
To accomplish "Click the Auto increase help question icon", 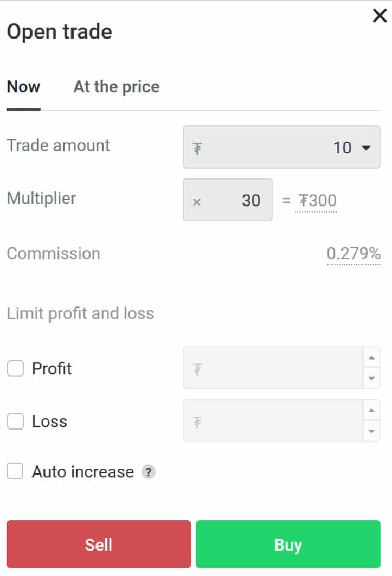I will coord(148,472).
